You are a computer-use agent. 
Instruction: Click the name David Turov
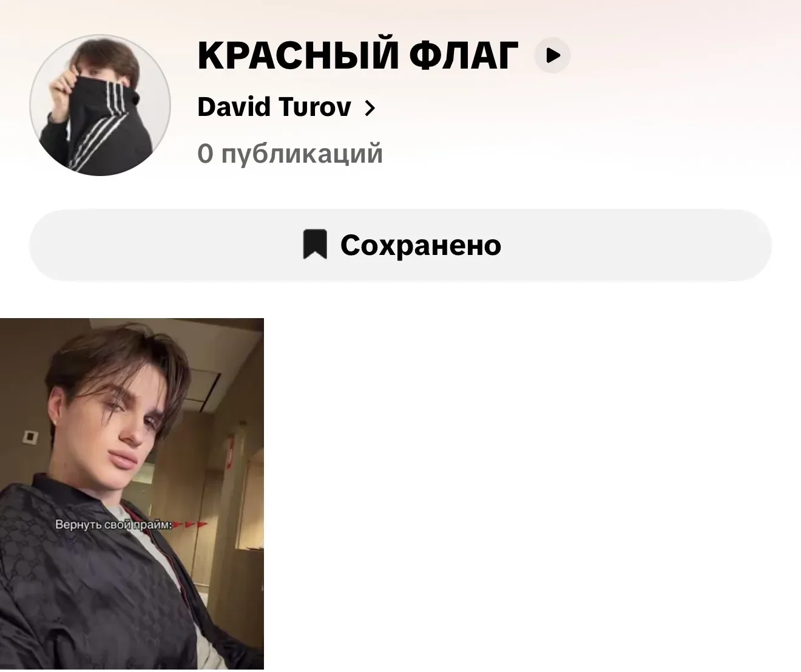(x=274, y=107)
